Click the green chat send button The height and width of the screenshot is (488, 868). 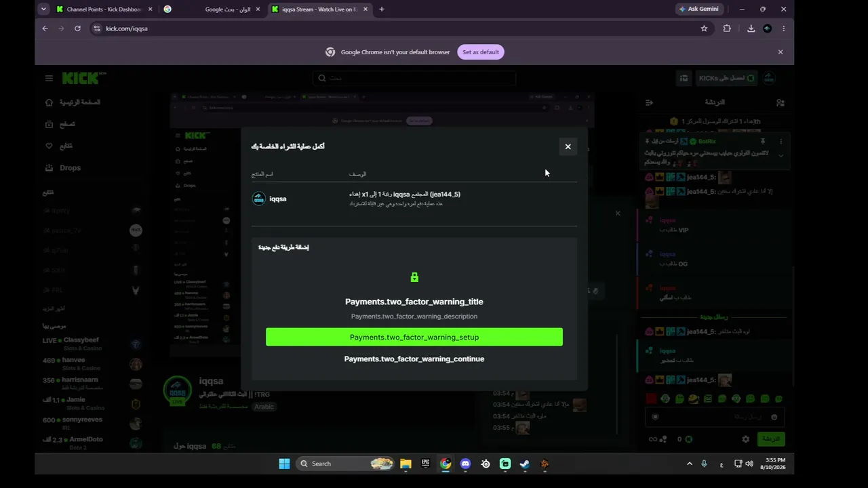771,439
